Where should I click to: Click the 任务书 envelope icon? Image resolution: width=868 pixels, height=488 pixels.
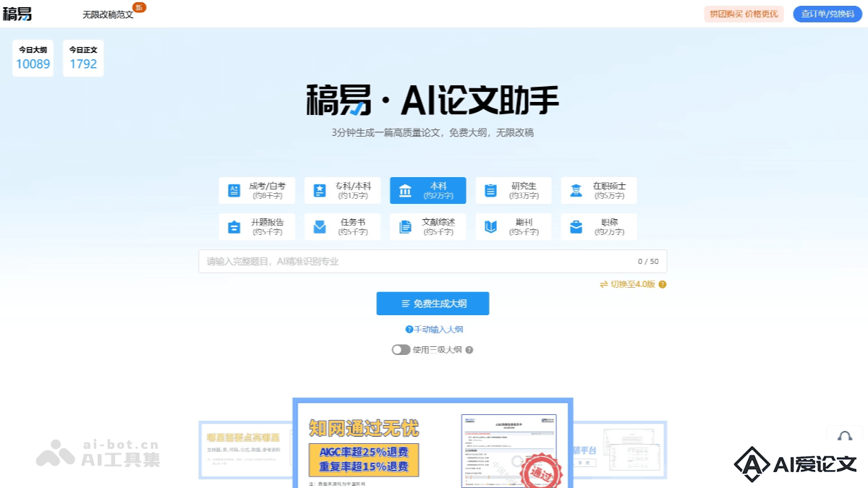point(320,227)
